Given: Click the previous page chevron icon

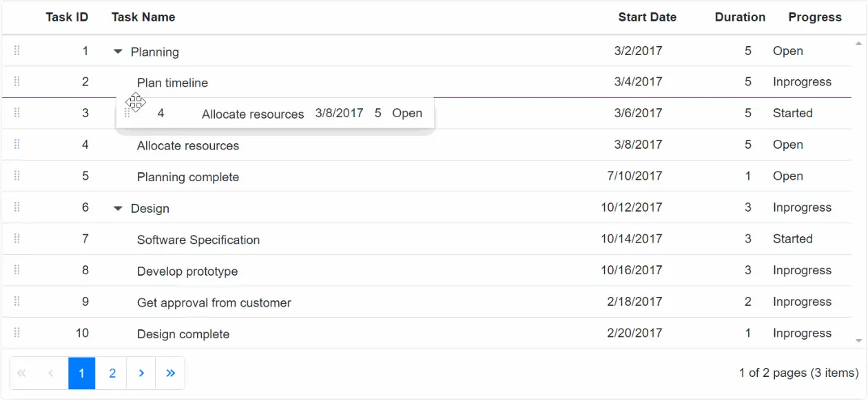Looking at the screenshot, I should (50, 373).
